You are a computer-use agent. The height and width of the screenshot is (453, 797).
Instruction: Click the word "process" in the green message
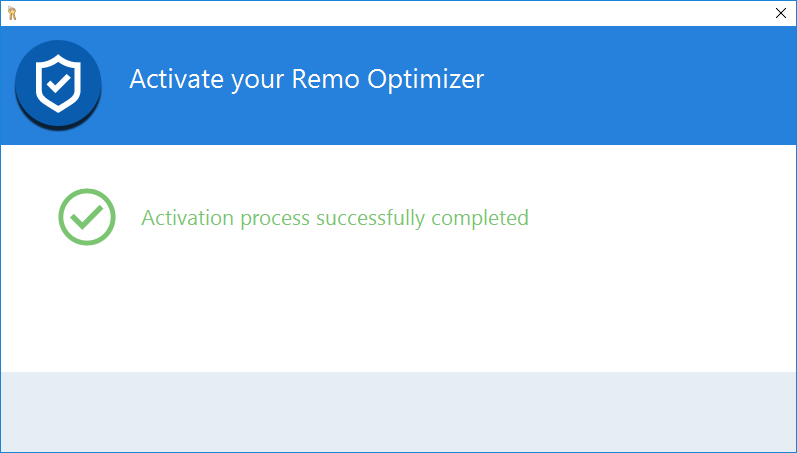(274, 217)
